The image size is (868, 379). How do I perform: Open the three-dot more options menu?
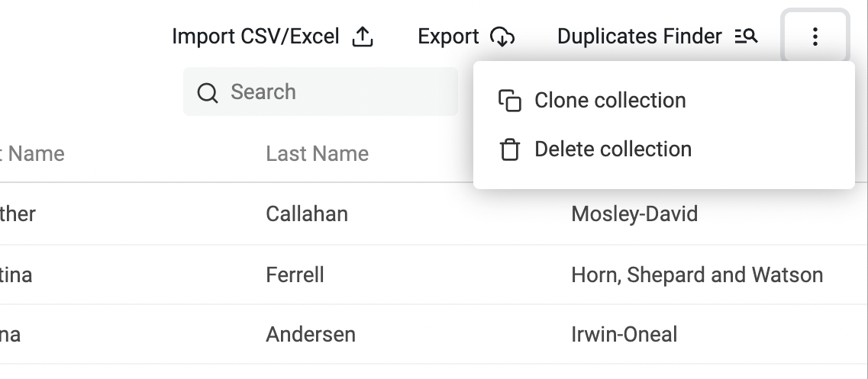click(x=815, y=36)
